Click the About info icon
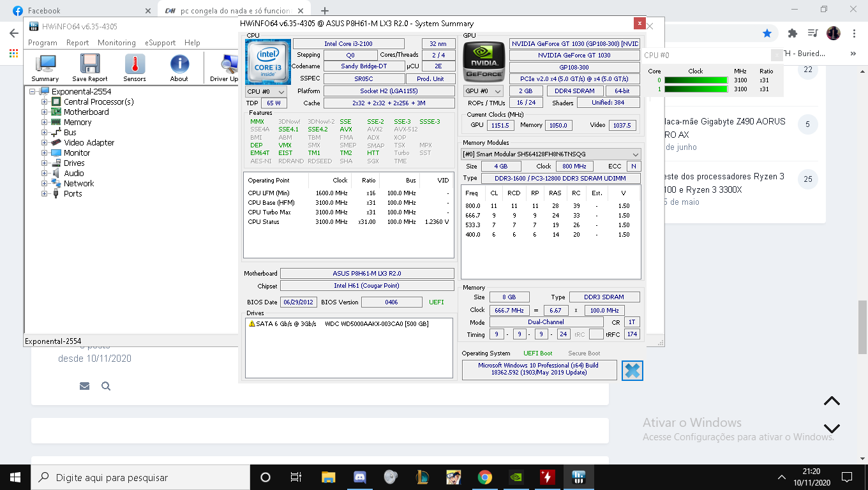Image resolution: width=868 pixels, height=490 pixels. coord(179,68)
